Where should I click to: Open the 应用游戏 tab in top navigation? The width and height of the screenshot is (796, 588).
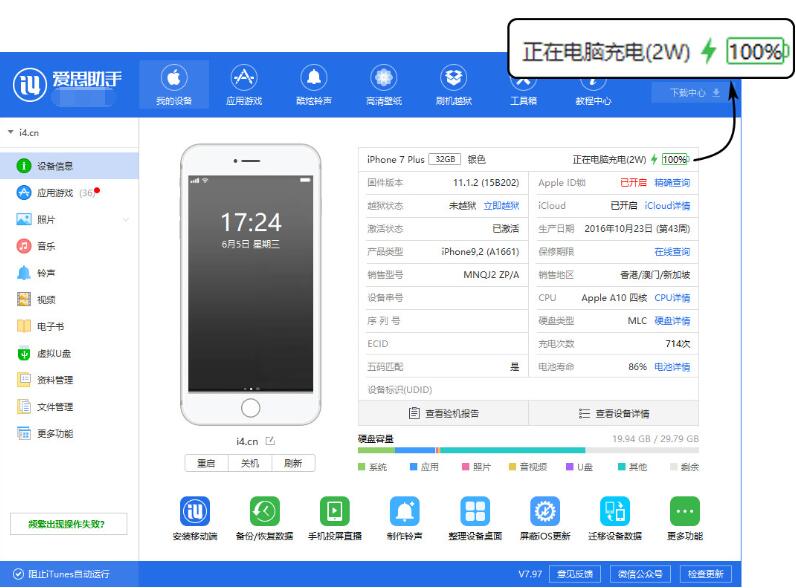pos(244,85)
